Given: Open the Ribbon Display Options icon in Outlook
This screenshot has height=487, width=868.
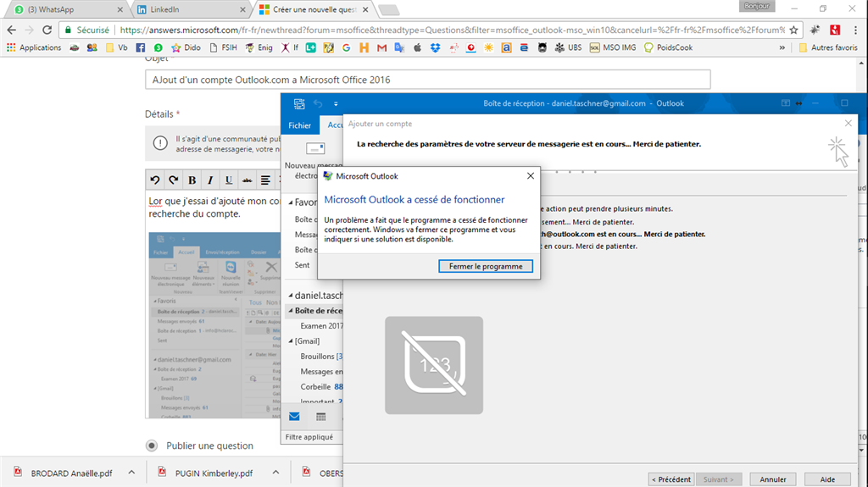Looking at the screenshot, I should coord(785,103).
